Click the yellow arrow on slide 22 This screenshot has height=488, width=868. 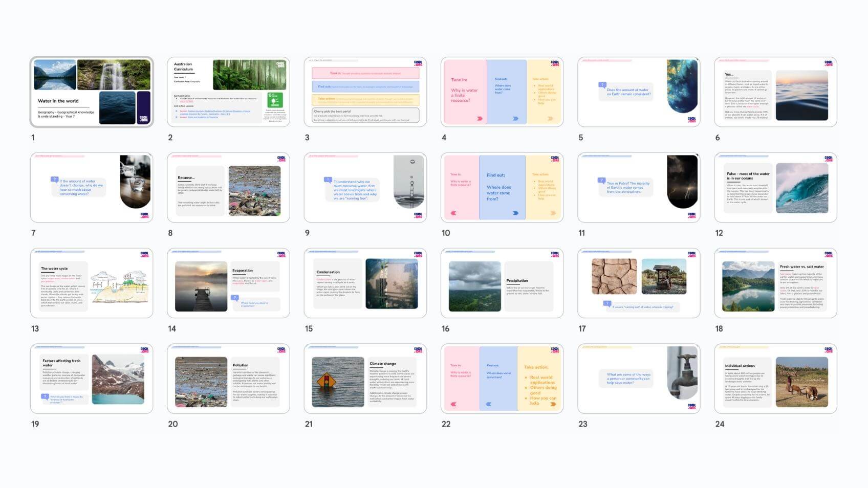(x=553, y=404)
